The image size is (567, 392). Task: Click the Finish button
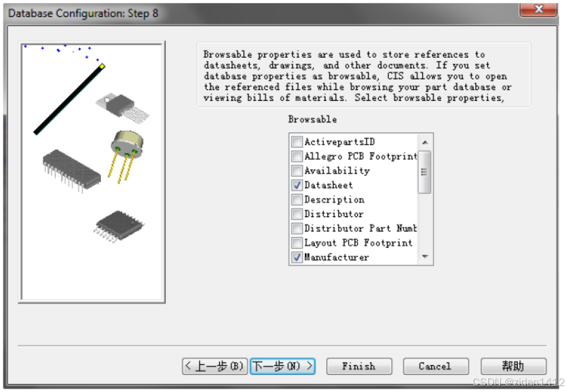pyautogui.click(x=359, y=366)
